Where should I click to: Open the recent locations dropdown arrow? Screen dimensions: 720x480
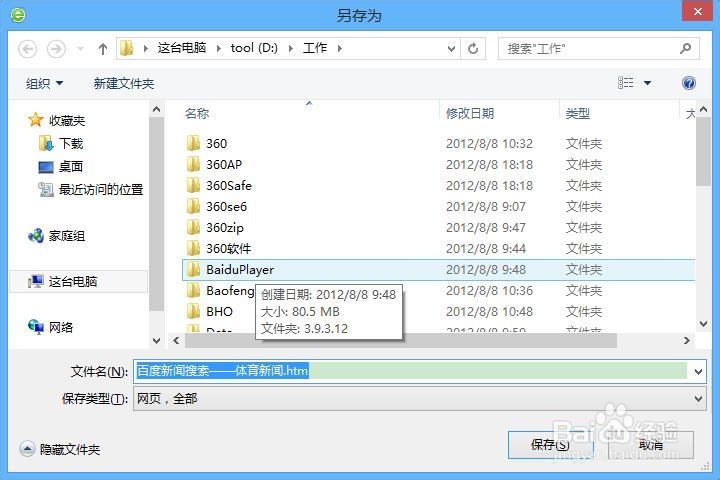(80, 49)
